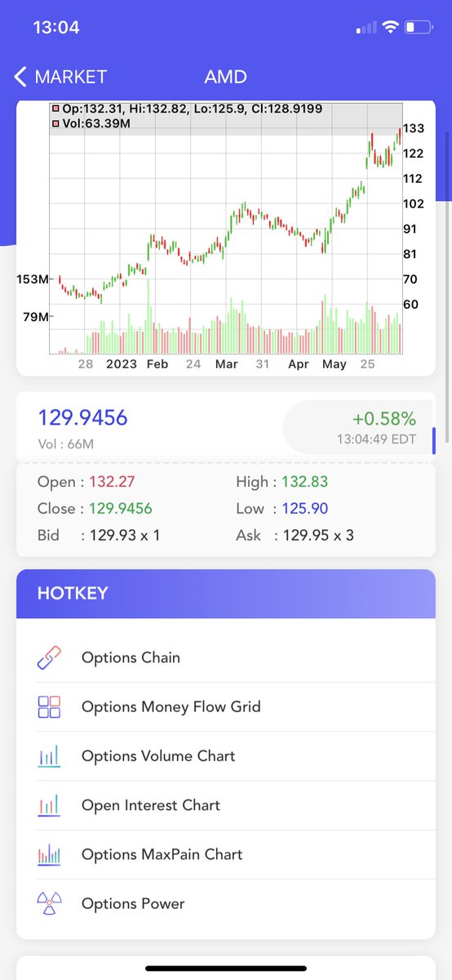452x980 pixels.
Task: Tap the Wi-Fi icon in the status bar
Action: click(x=390, y=28)
